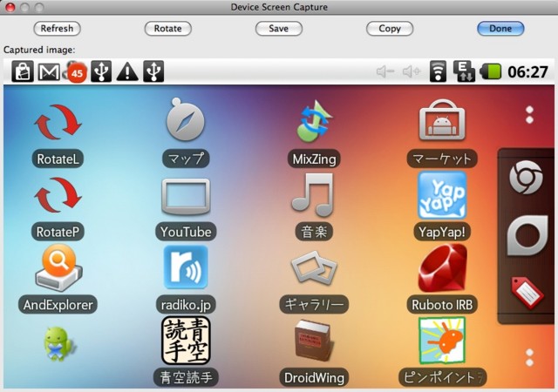Viewport: 558px width, 392px height.
Task: Open the green Android robot app icon
Action: (58, 343)
